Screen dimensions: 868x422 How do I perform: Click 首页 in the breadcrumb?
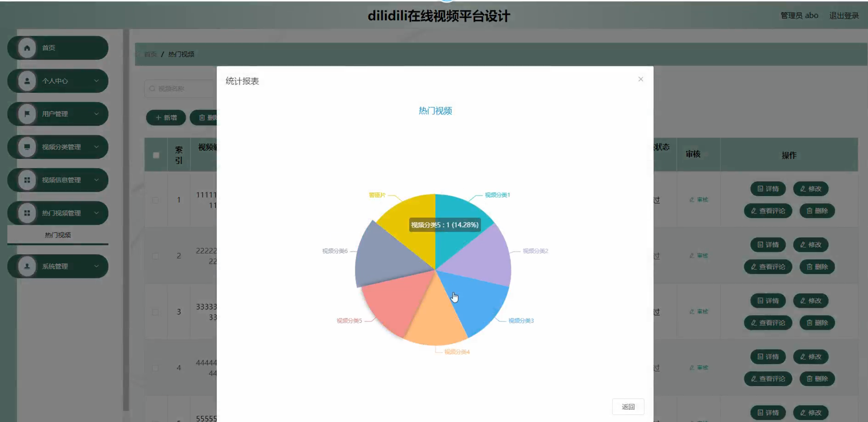pyautogui.click(x=150, y=54)
